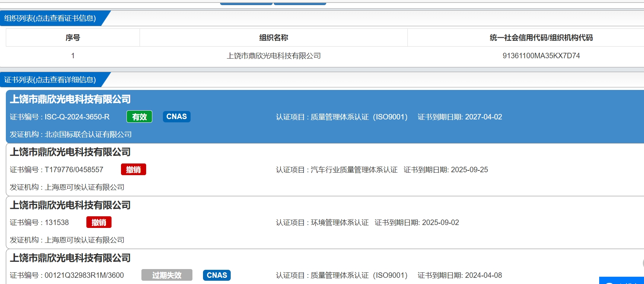Viewport: 644px width, 284px height.
Task: Click certificate number 131538
Action: click(57, 222)
